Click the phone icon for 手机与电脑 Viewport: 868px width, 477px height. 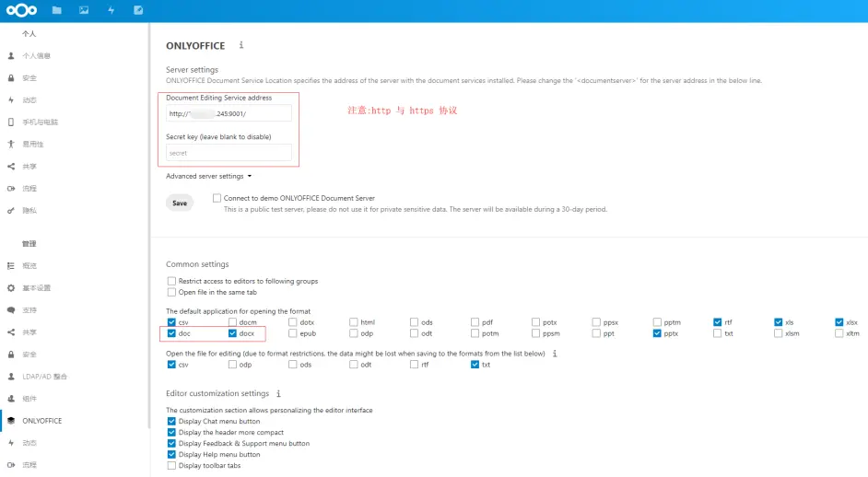click(x=11, y=122)
